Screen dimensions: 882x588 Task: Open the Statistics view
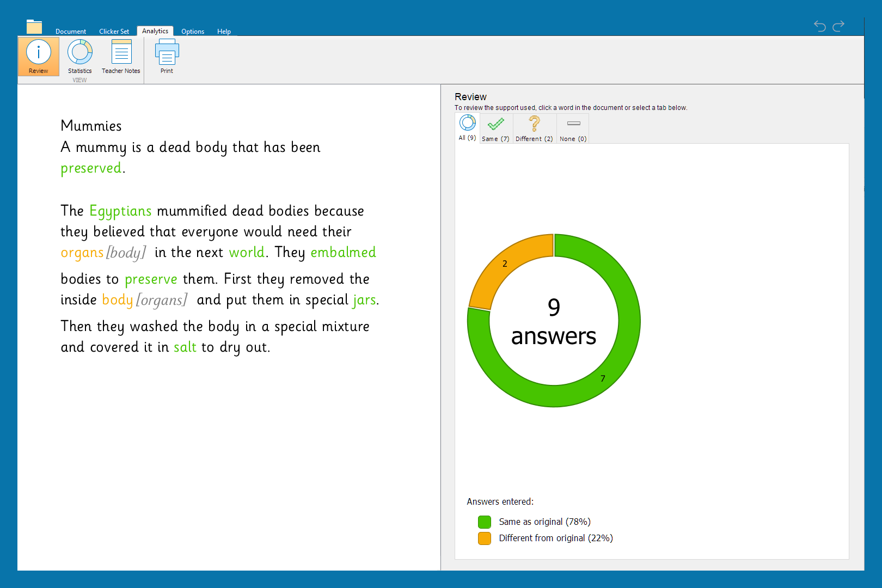click(x=79, y=56)
